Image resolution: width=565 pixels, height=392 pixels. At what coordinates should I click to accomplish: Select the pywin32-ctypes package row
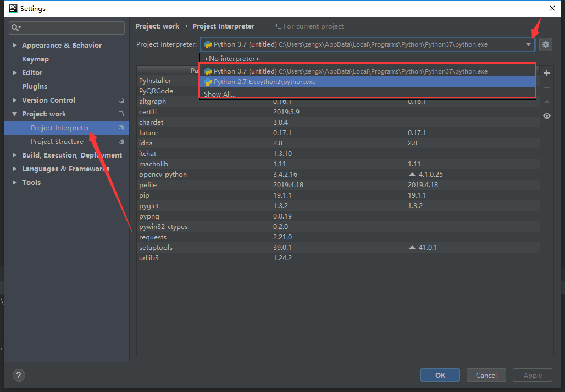point(338,227)
